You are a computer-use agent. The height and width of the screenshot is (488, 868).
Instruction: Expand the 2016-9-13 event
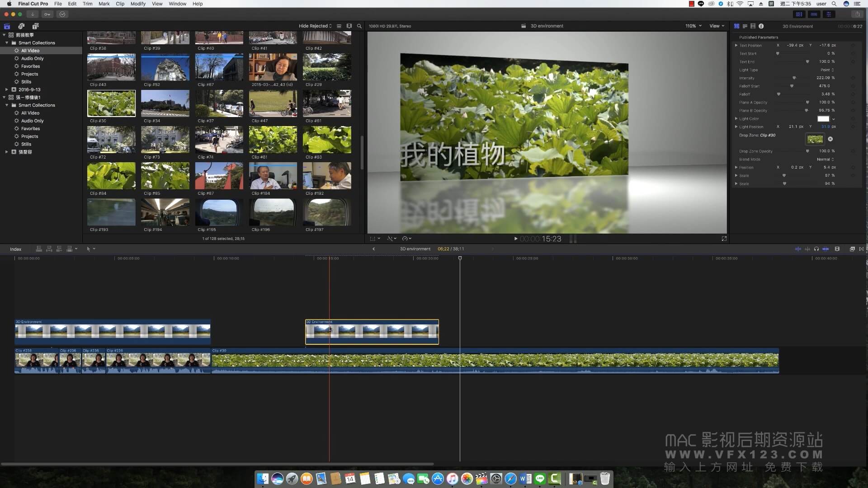coord(6,89)
